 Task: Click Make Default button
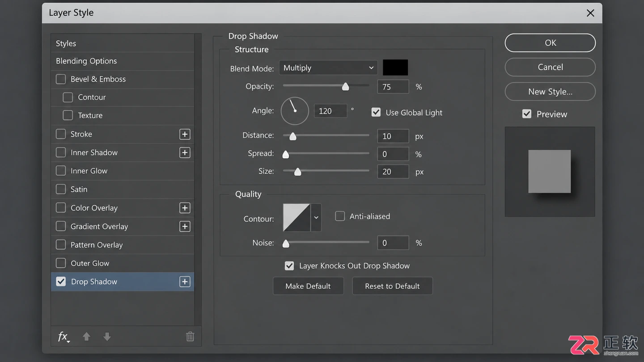pos(308,286)
